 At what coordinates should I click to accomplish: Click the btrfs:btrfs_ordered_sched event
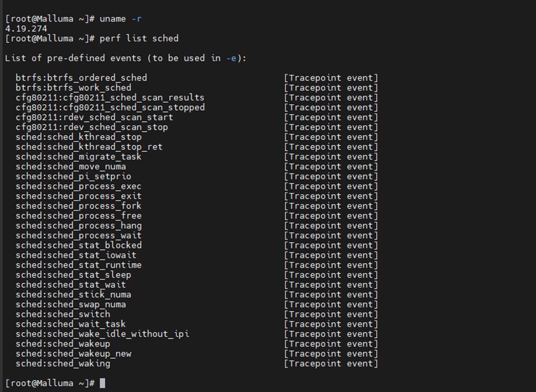(82, 78)
